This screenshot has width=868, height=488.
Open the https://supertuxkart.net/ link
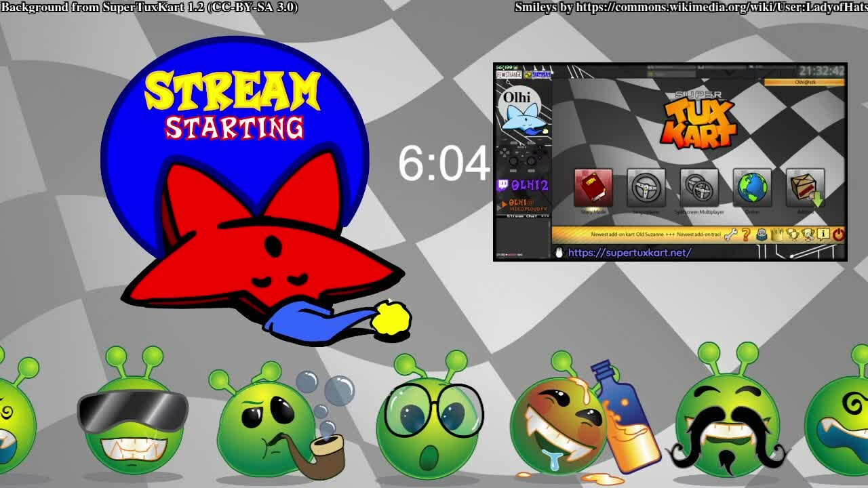(629, 253)
